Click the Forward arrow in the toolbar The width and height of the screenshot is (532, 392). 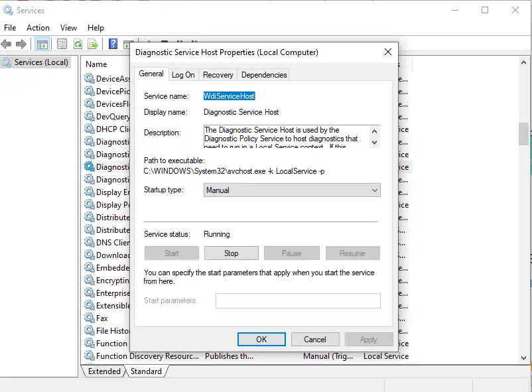21,44
